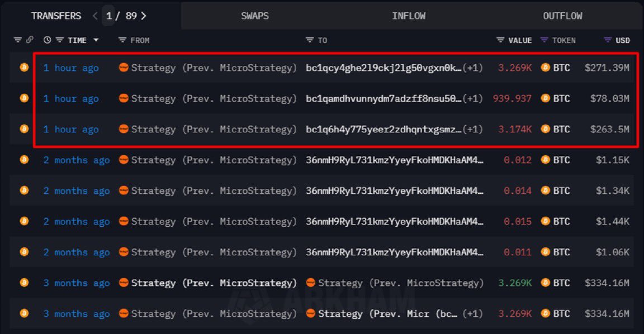The height and width of the screenshot is (334, 644).
Task: Open address bc1qamdhvunnydm7adzff8nsu50
Action: (383, 99)
